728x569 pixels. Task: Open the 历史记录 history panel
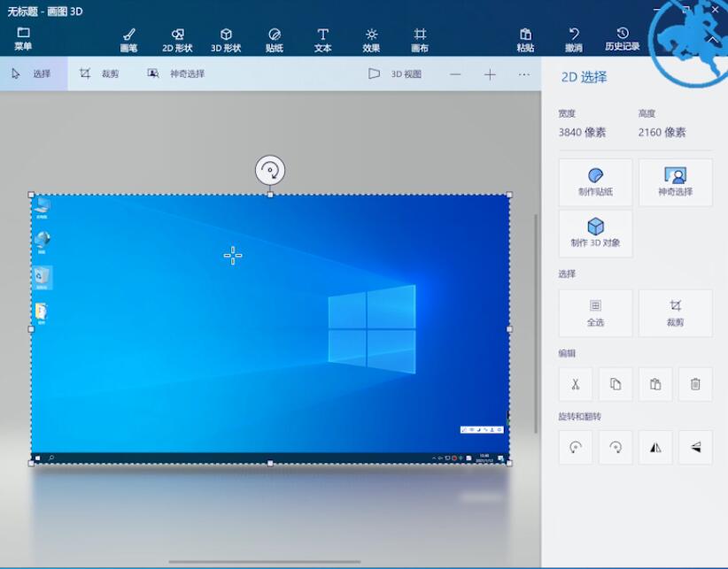pyautogui.click(x=622, y=39)
